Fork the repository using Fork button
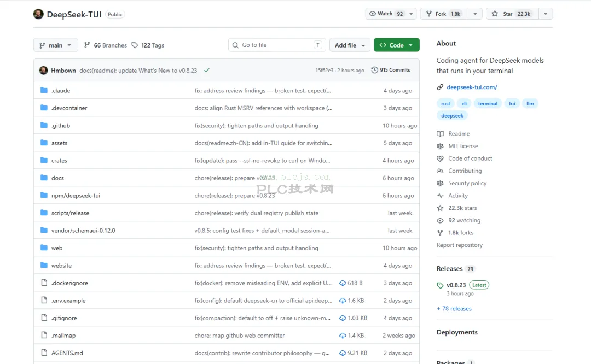This screenshot has width=591, height=364. pos(444,14)
